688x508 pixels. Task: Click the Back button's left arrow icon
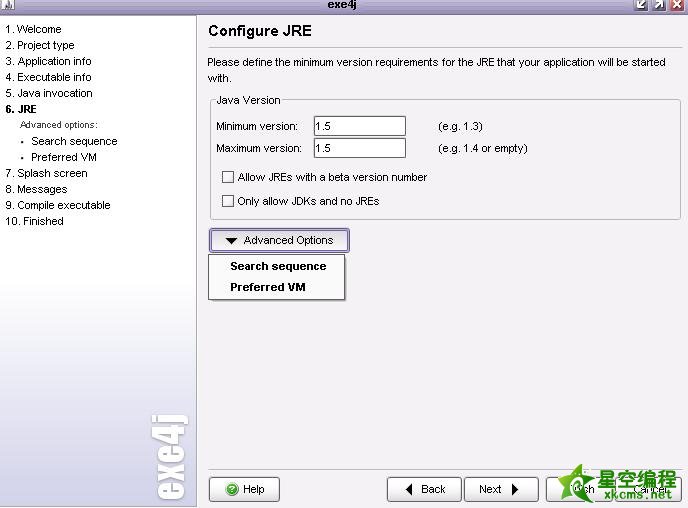pos(409,489)
